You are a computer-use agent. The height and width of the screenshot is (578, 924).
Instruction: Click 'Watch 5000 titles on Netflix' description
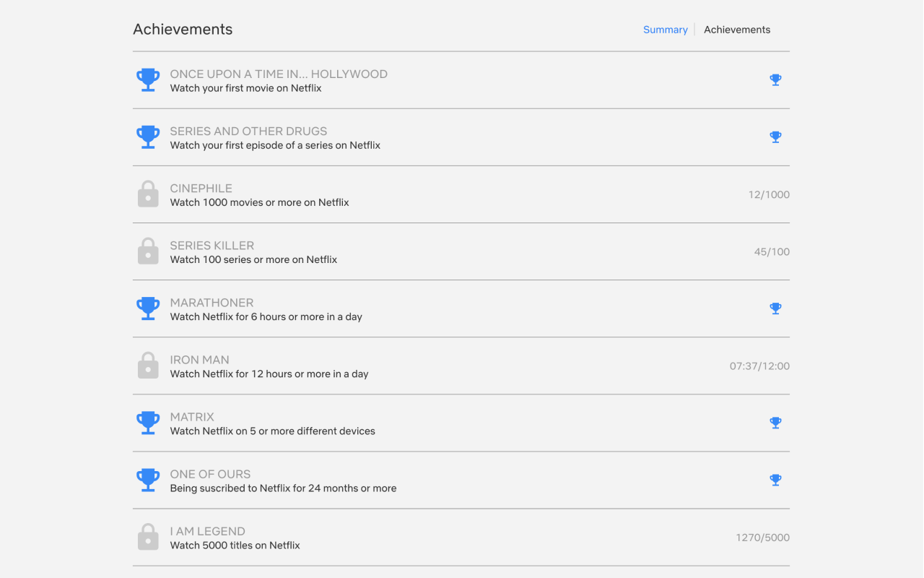[235, 545]
